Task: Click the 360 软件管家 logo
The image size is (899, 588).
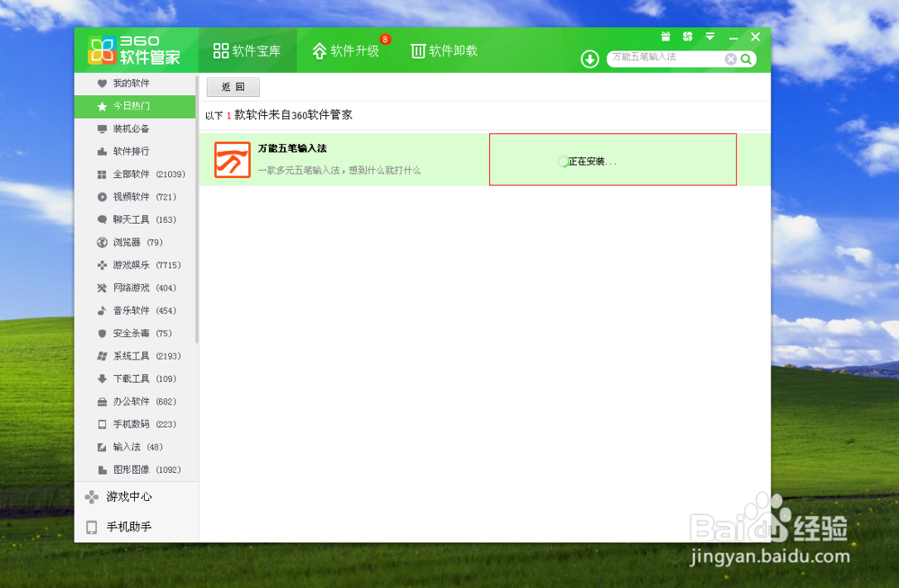Action: point(134,50)
